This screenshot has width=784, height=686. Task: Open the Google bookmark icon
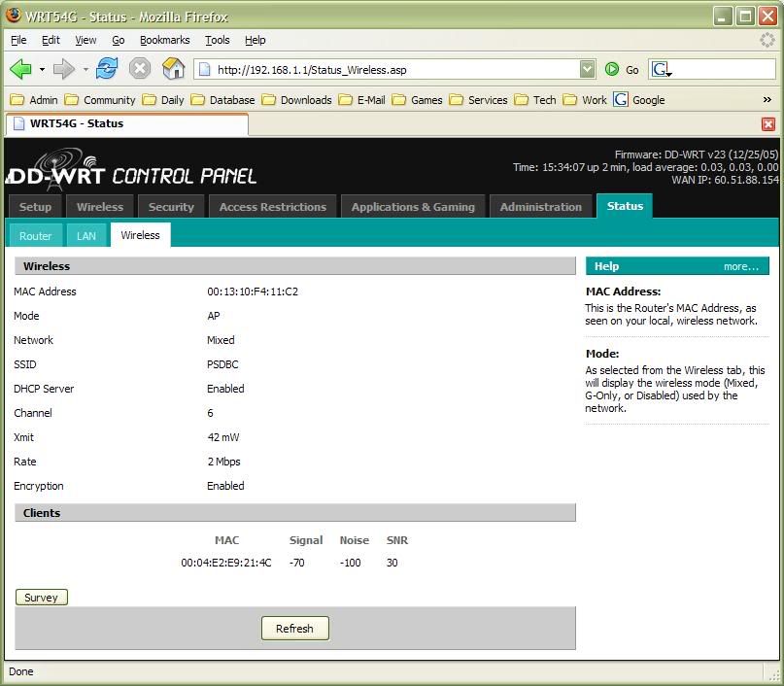pos(639,100)
